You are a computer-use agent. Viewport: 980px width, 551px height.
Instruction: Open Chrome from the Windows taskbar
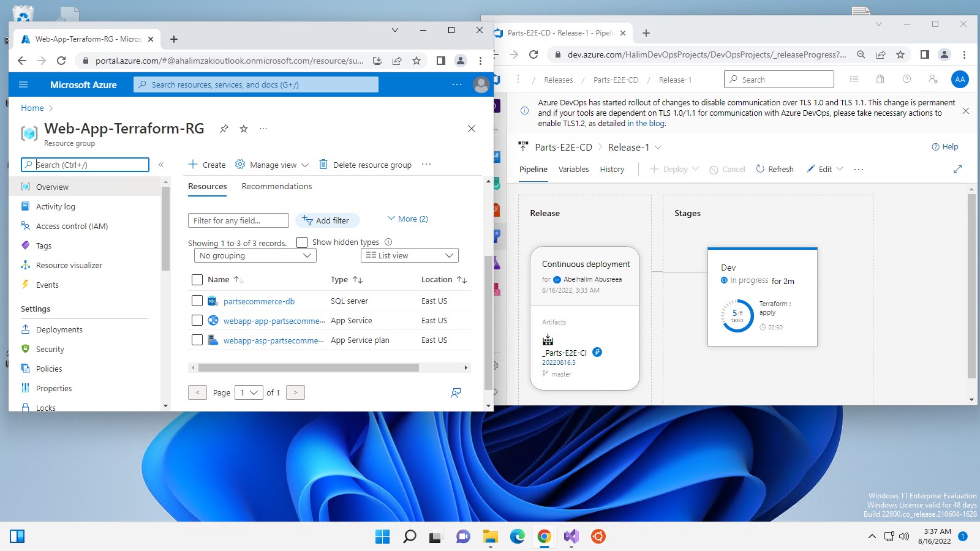(544, 536)
